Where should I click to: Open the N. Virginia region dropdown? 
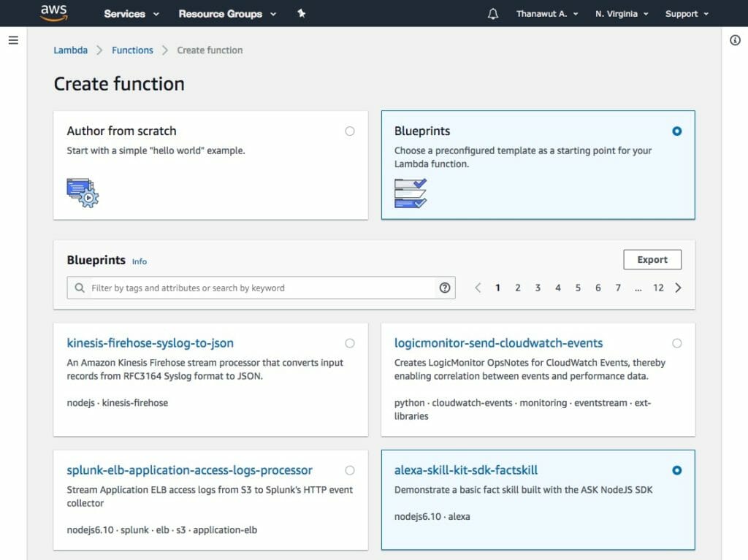pyautogui.click(x=622, y=14)
